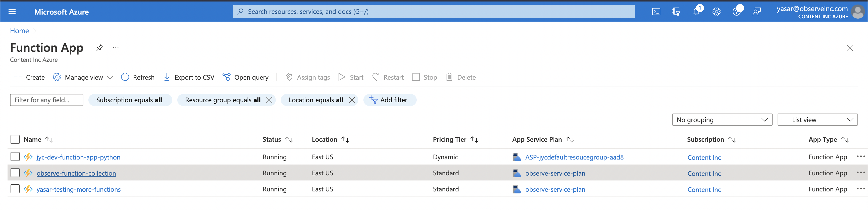Screen dimensions: 868x210
Task: Expand the No grouping dropdown
Action: pos(722,120)
